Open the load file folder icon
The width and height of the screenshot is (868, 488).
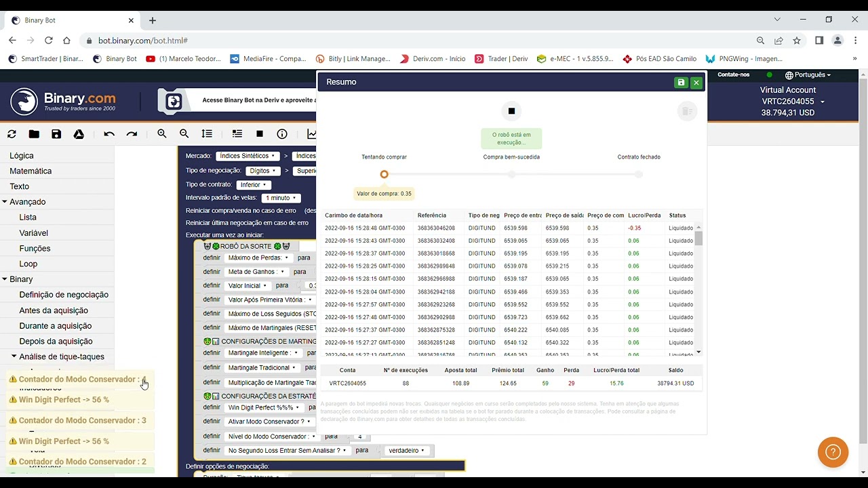tap(34, 134)
